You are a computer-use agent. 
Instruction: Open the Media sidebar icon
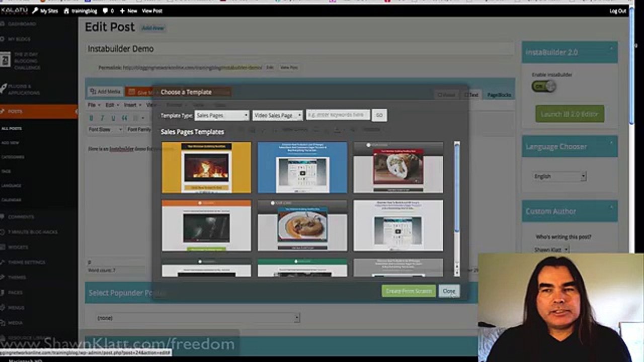tap(3, 322)
